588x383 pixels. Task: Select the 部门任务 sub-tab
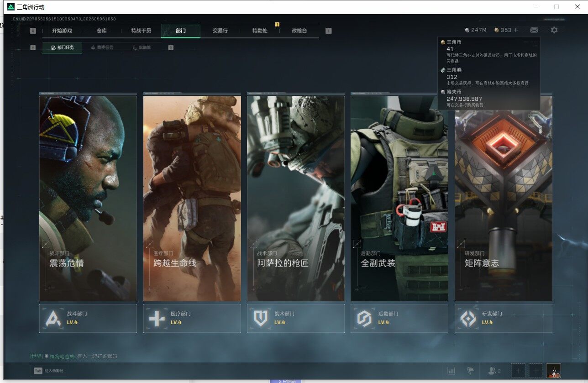(x=63, y=47)
